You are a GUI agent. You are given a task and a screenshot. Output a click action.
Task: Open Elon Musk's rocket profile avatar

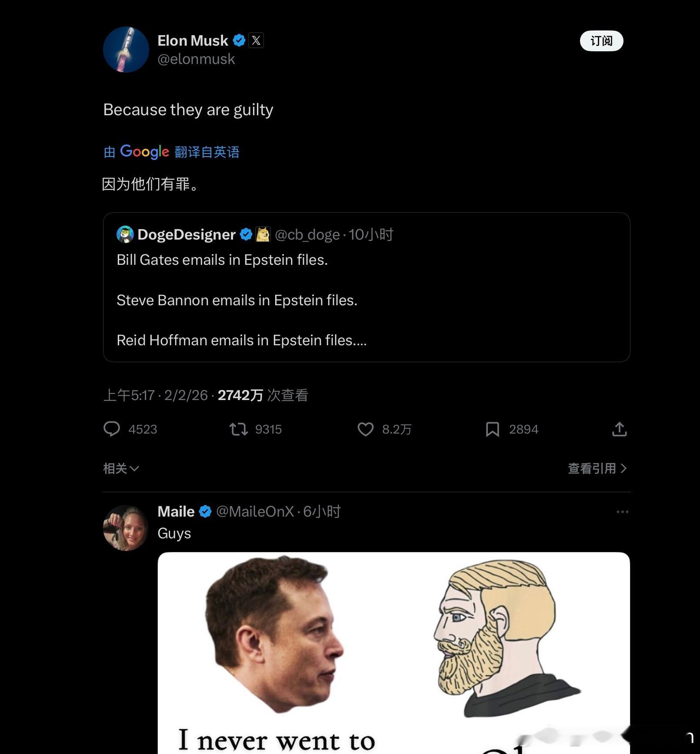(126, 50)
